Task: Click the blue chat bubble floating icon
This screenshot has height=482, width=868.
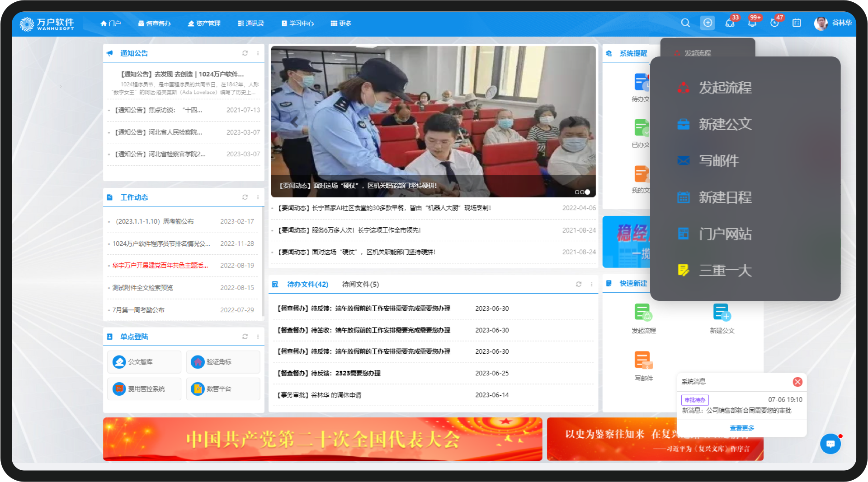Action: [x=830, y=444]
